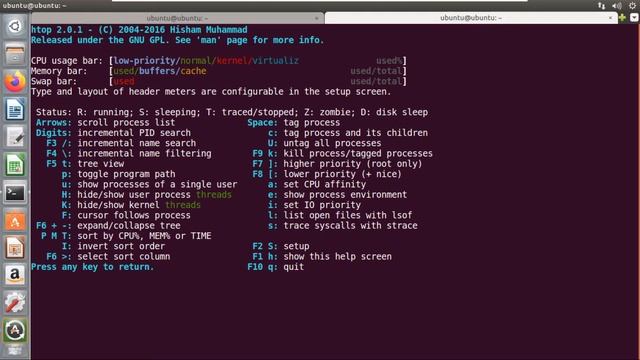This screenshot has height=360, width=640.
Task: Add a new terminal tab with green plus
Action: click(x=622, y=18)
